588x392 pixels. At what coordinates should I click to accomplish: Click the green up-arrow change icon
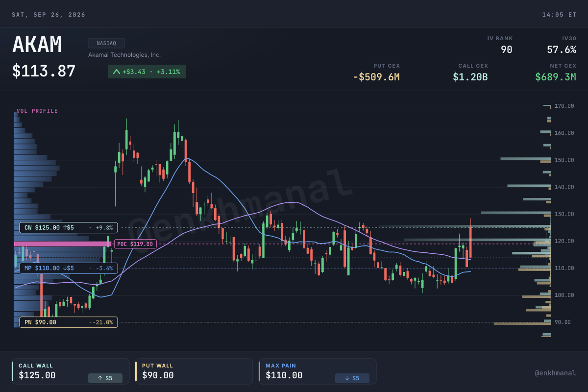tap(116, 72)
